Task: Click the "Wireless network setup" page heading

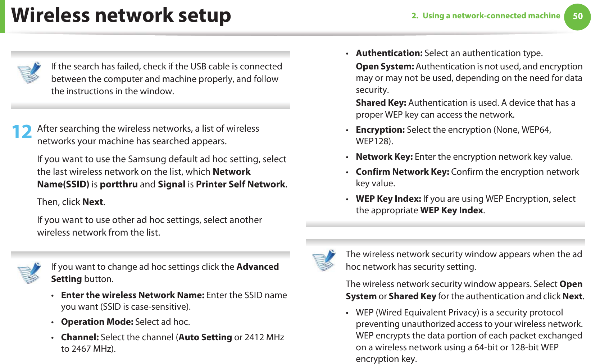Action: coord(121,15)
